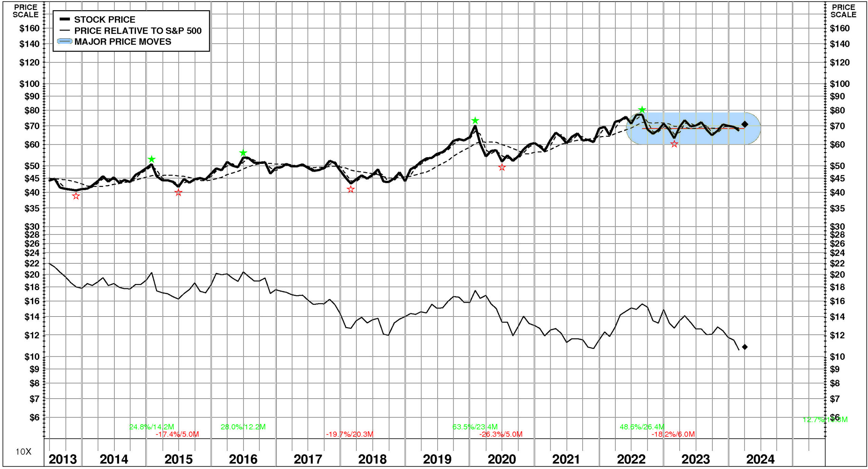
Task: Select the -19.7%/20.3M red annotation
Action: pos(349,434)
